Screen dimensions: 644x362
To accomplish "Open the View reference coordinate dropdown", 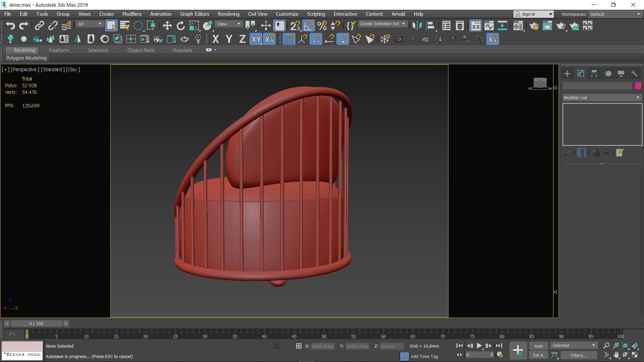I will [x=228, y=24].
